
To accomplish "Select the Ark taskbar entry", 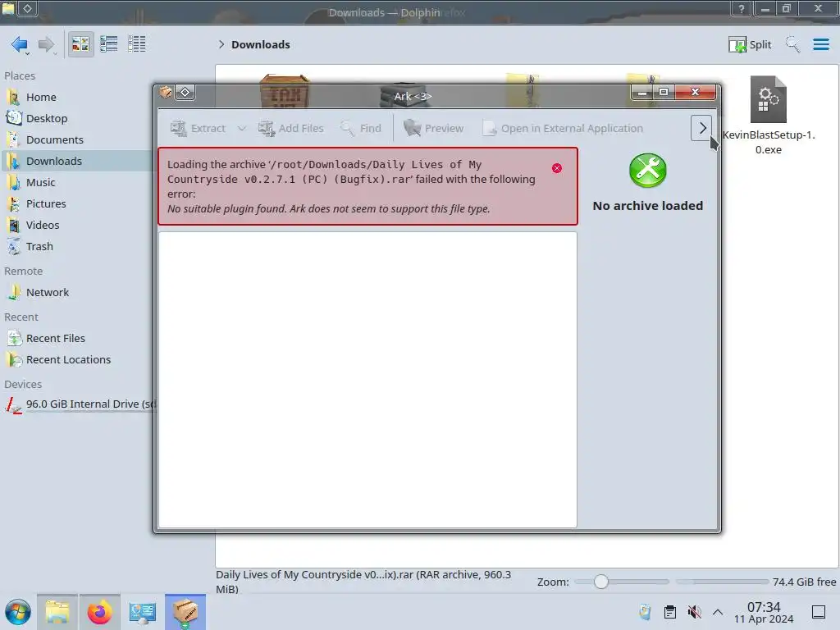I will pyautogui.click(x=185, y=612).
